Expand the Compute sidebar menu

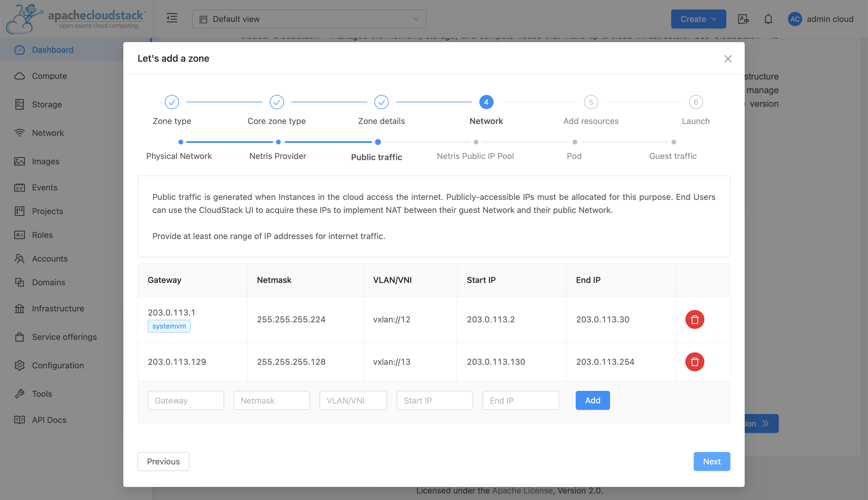pyautogui.click(x=50, y=76)
